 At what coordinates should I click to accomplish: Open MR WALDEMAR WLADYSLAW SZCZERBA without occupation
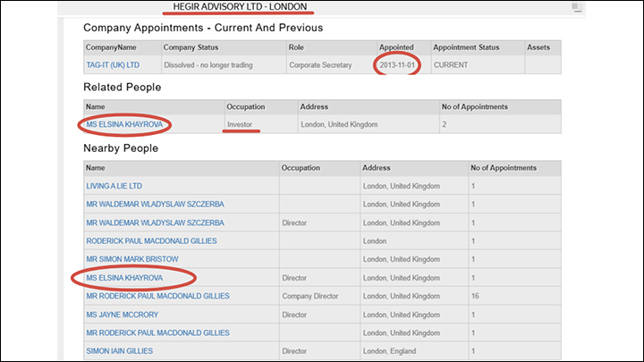(x=156, y=204)
